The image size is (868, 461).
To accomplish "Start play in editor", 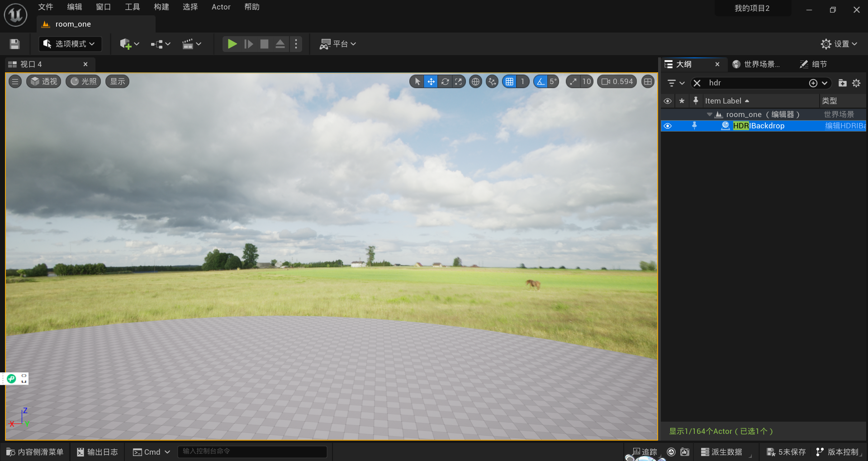I will click(232, 44).
